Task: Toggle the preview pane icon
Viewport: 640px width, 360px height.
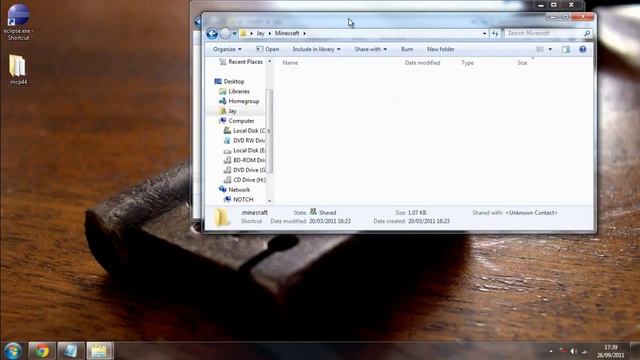Action: [x=565, y=49]
